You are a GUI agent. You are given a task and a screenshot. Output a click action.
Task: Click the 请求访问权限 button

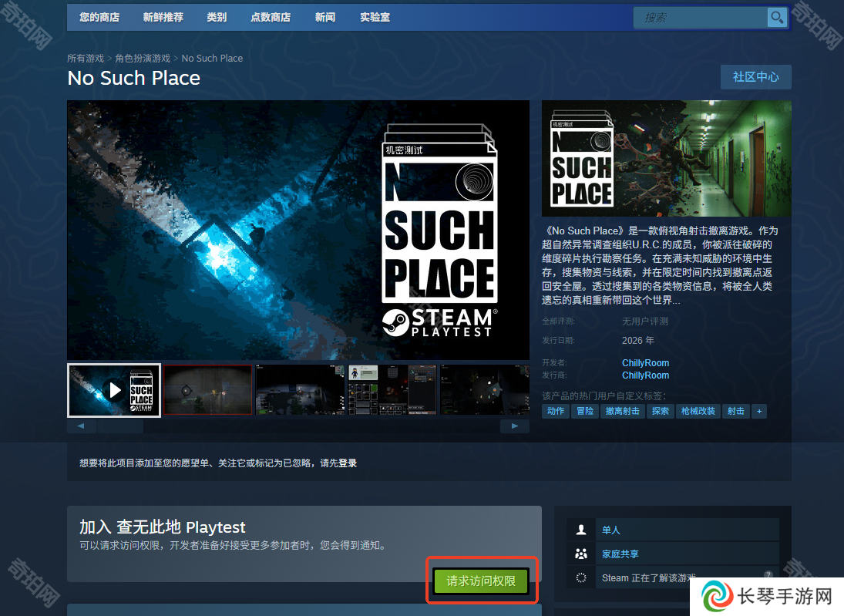point(481,581)
